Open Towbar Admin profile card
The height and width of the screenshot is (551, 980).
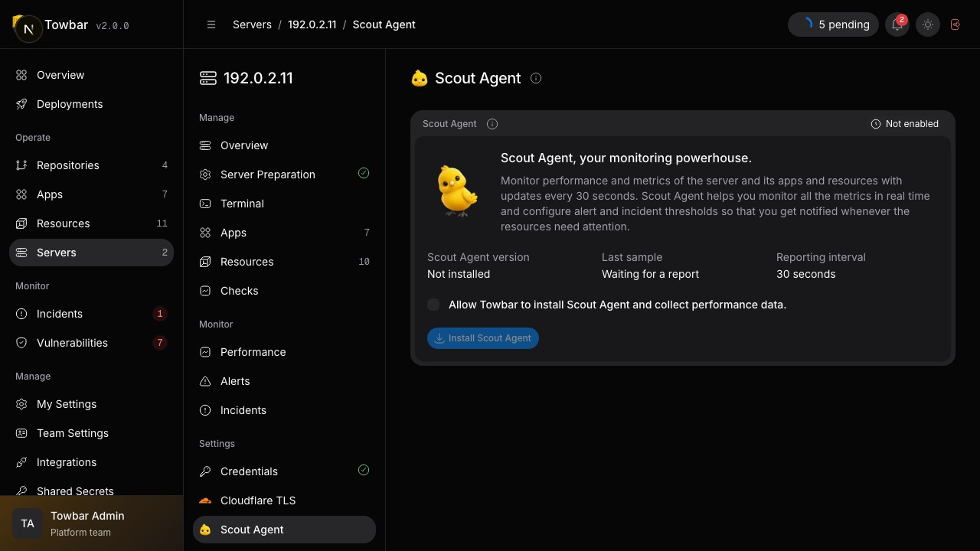[92, 523]
